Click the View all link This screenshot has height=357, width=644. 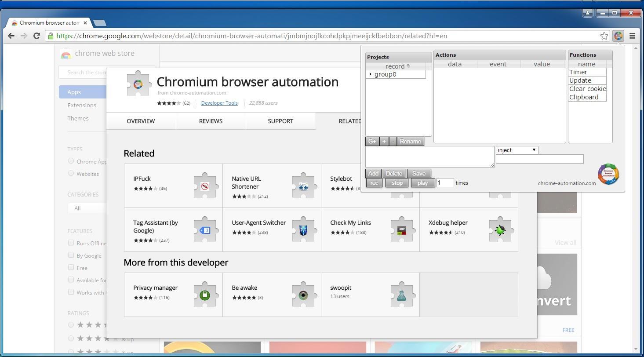coord(565,243)
